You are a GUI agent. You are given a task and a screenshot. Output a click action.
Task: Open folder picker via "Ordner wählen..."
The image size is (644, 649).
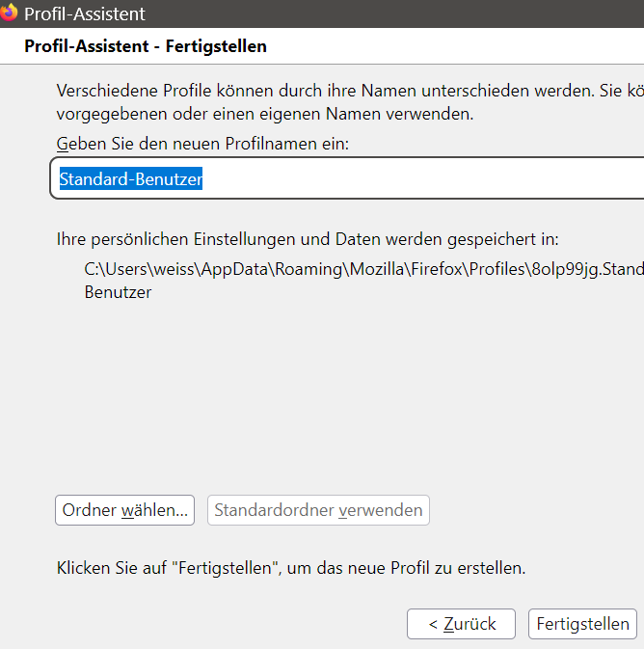click(124, 510)
